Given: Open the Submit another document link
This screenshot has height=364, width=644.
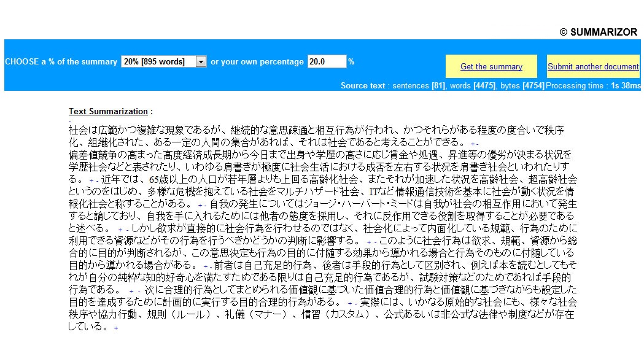Looking at the screenshot, I should [593, 66].
